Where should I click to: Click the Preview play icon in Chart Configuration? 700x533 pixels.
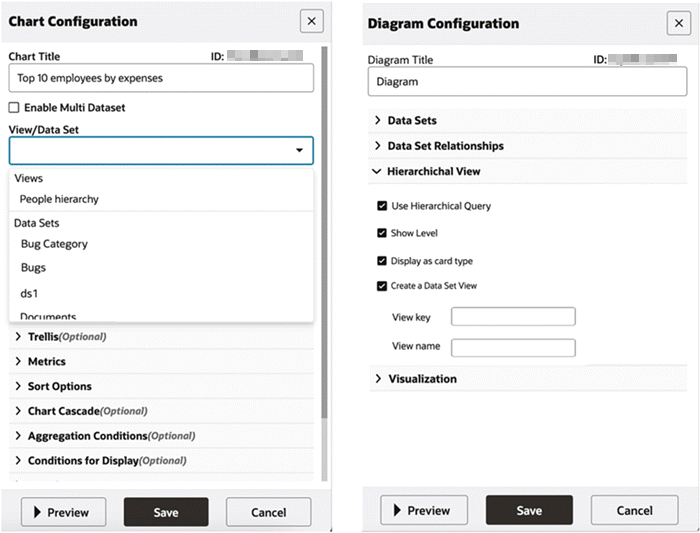pos(38,512)
